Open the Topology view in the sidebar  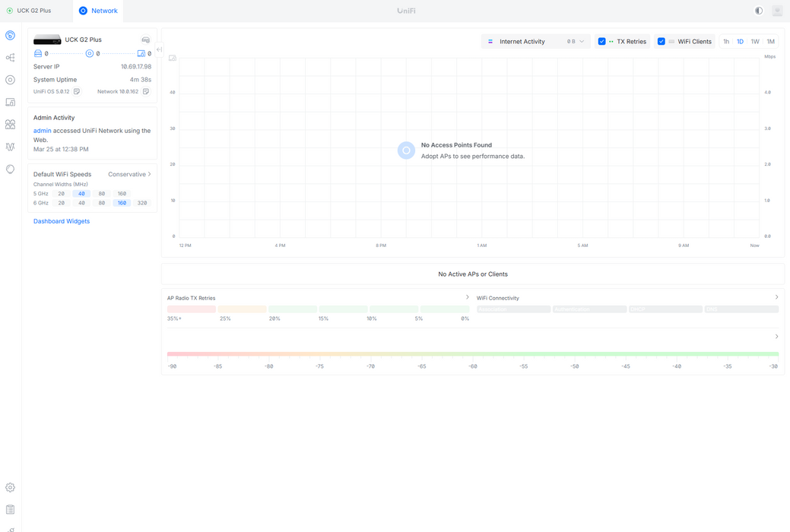pos(10,58)
